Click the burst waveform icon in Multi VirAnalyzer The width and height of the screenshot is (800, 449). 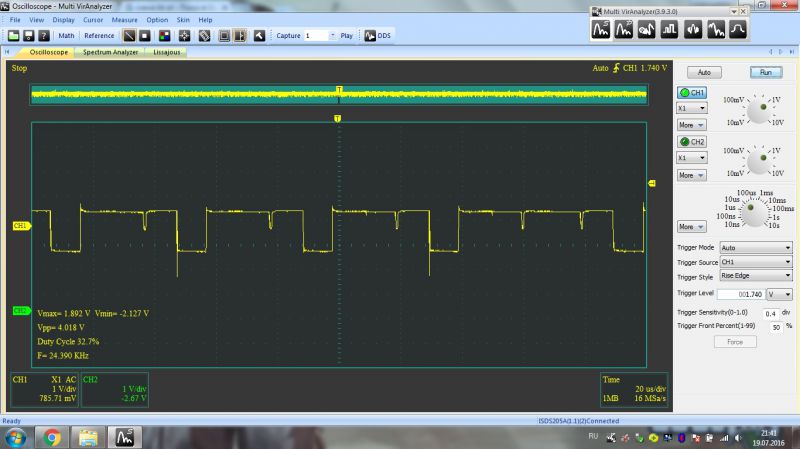[693, 30]
